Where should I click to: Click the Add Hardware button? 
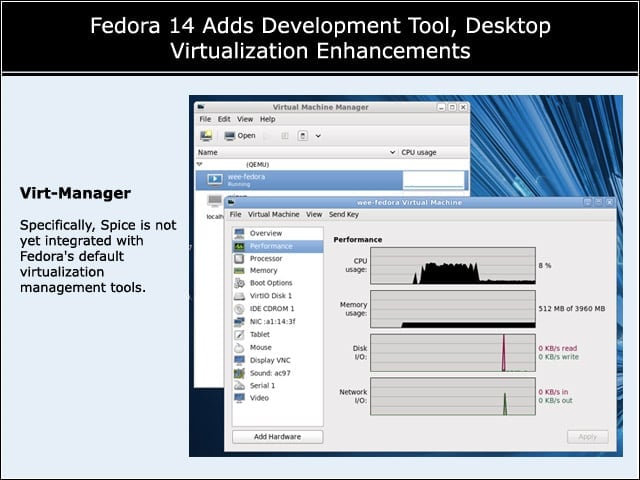278,437
